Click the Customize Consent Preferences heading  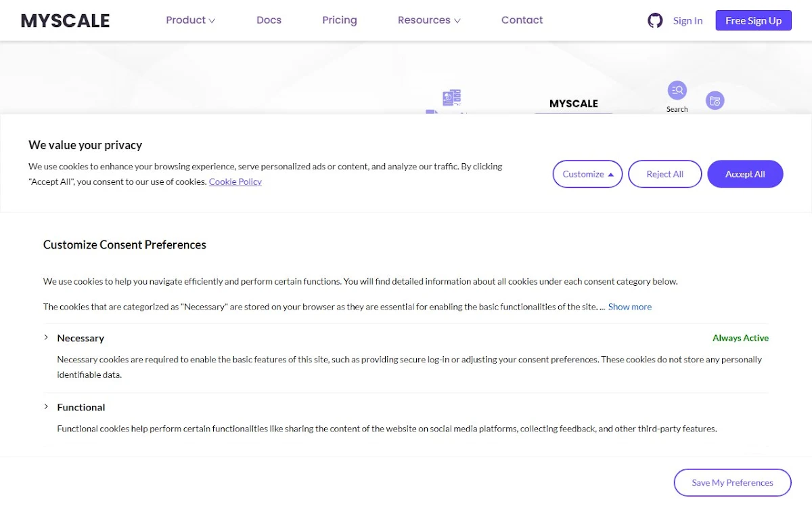coord(125,245)
